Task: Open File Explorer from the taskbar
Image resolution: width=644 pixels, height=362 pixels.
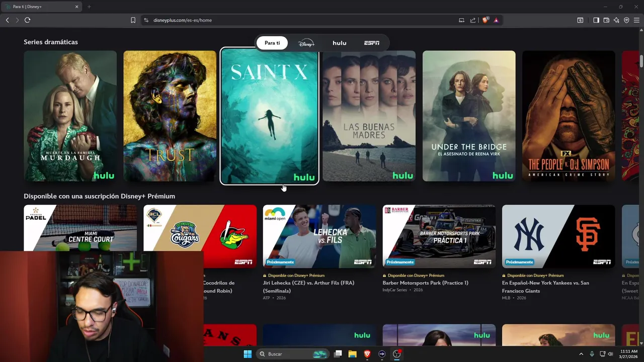Action: tap(353, 354)
